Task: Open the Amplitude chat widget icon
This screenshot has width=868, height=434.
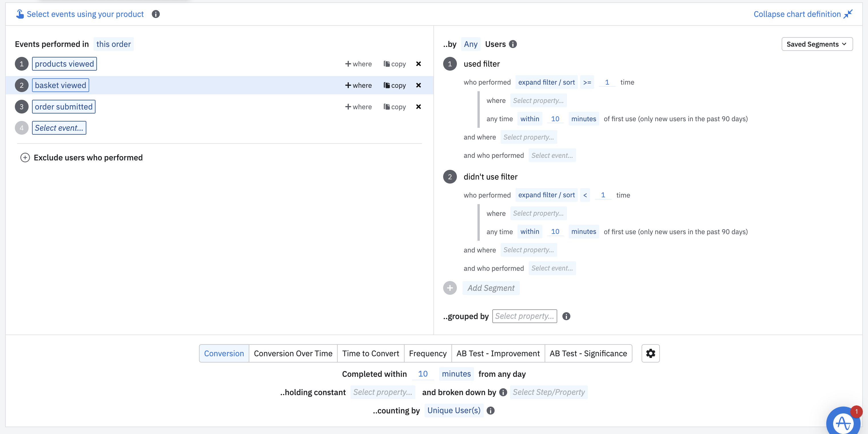Action: click(844, 422)
